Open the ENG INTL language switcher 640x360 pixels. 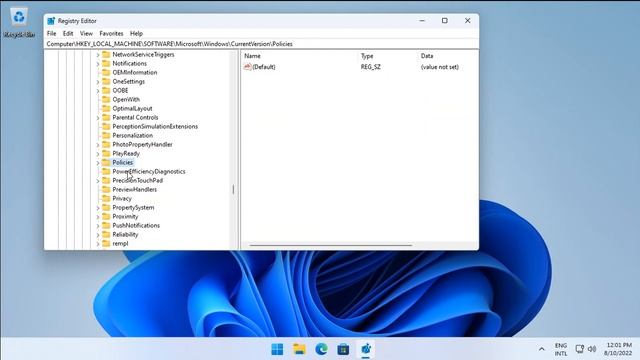(x=561, y=349)
